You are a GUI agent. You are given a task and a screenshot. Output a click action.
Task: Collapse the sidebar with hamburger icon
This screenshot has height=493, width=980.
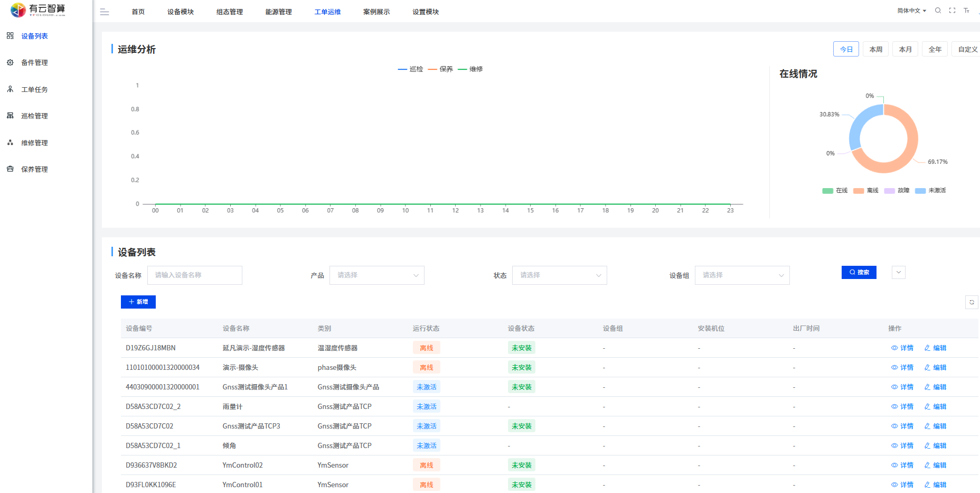click(105, 12)
